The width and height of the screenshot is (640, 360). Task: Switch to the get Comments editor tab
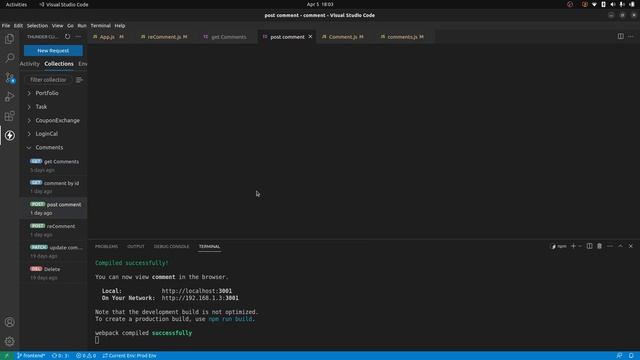coord(229,37)
